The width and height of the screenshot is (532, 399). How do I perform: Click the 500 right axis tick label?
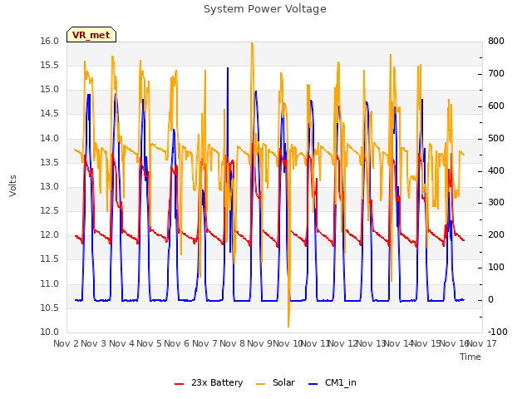(x=496, y=139)
